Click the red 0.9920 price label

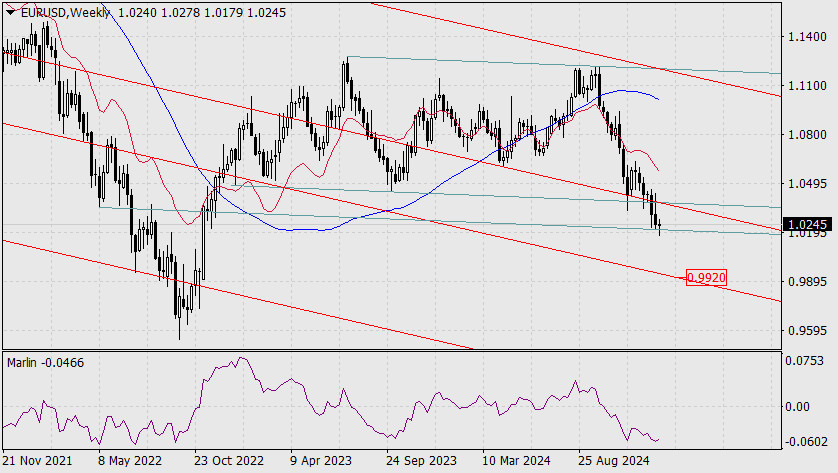point(706,278)
